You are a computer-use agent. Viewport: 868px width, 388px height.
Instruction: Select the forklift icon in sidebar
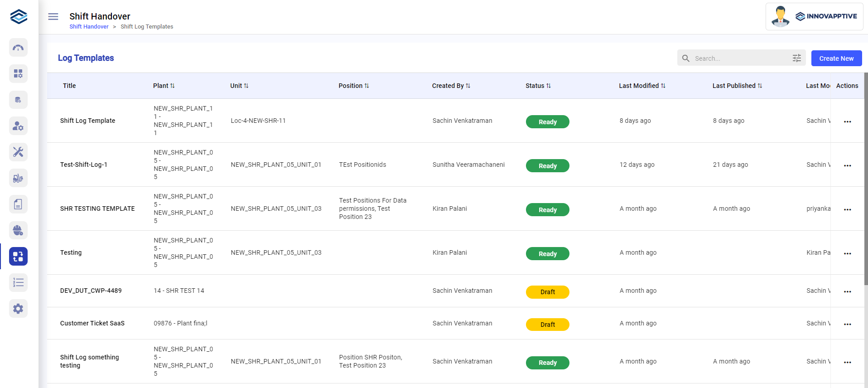tap(18, 178)
